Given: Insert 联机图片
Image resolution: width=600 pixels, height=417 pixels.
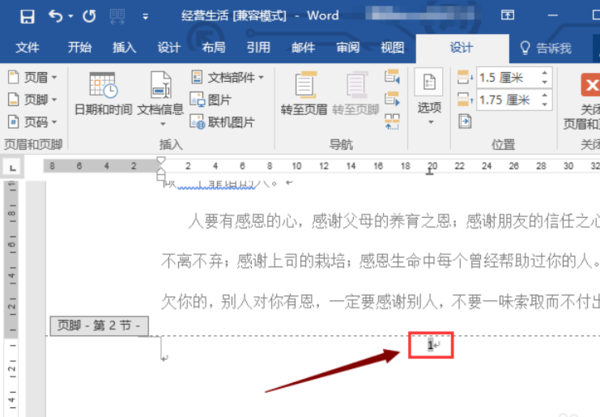Looking at the screenshot, I should click(222, 122).
